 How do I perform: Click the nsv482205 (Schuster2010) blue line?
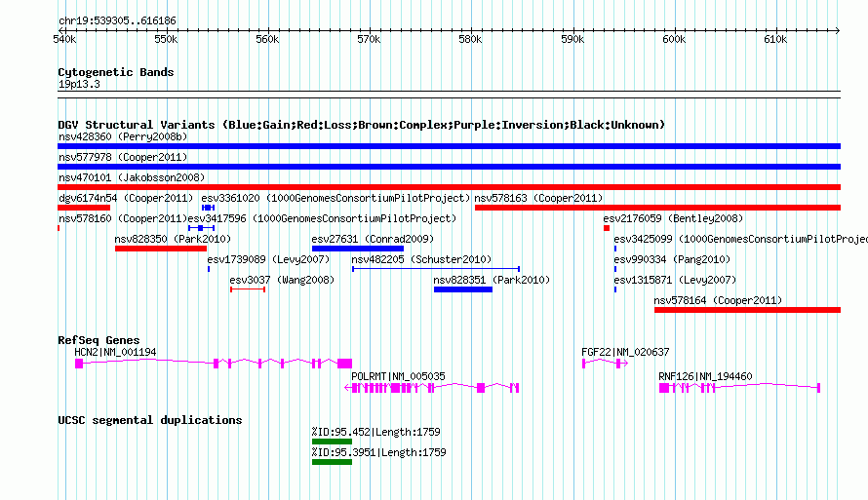[x=436, y=269]
